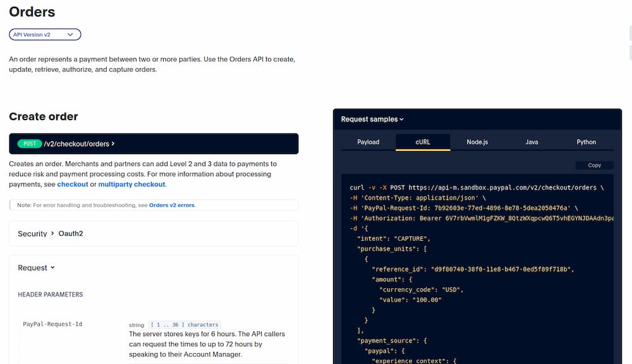Switch to the Payload tab
Image resolution: width=632 pixels, height=364 pixels.
[367, 142]
